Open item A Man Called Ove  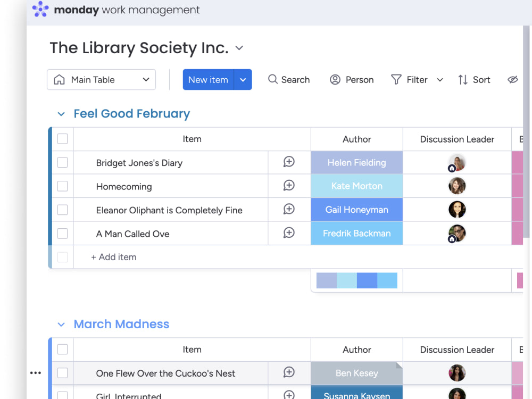pyautogui.click(x=132, y=234)
